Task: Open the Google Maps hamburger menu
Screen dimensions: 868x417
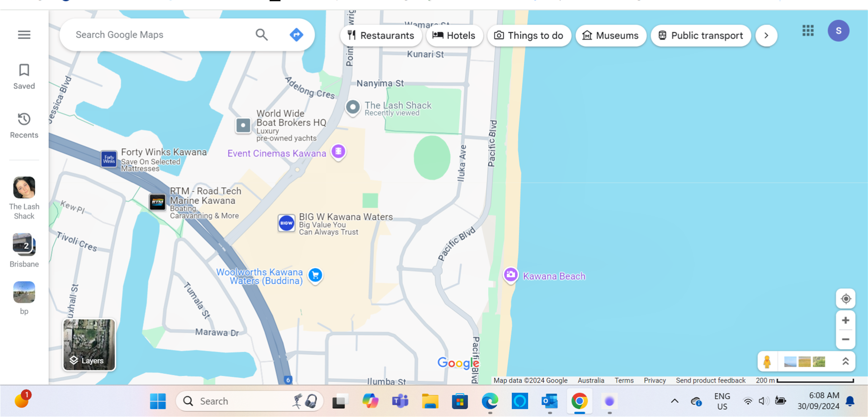Action: point(24,35)
